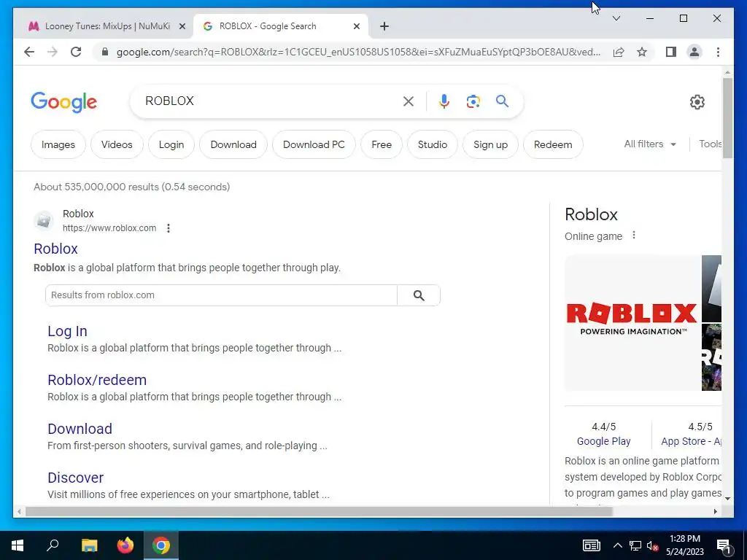Launch File Explorer from the taskbar

point(89,545)
